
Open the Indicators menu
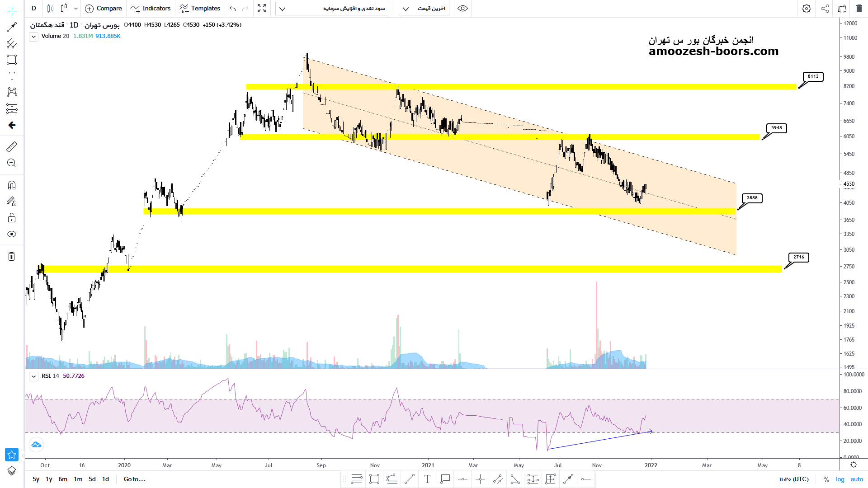click(151, 9)
